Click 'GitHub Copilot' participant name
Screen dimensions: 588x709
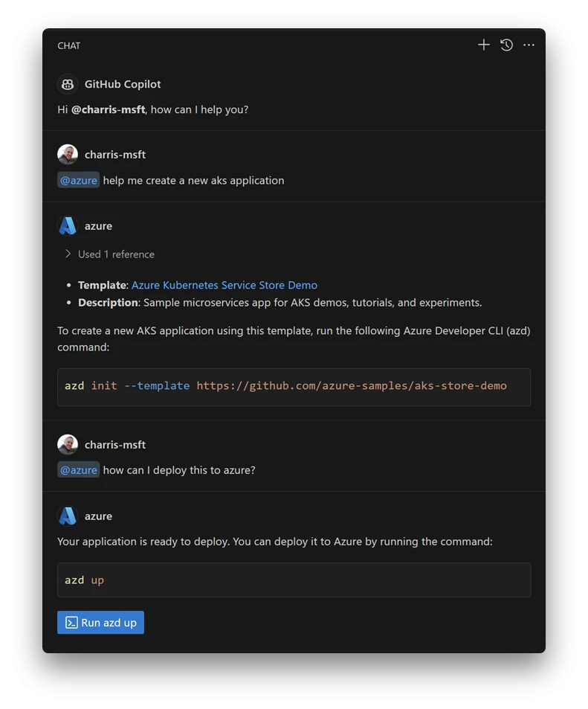coord(123,84)
